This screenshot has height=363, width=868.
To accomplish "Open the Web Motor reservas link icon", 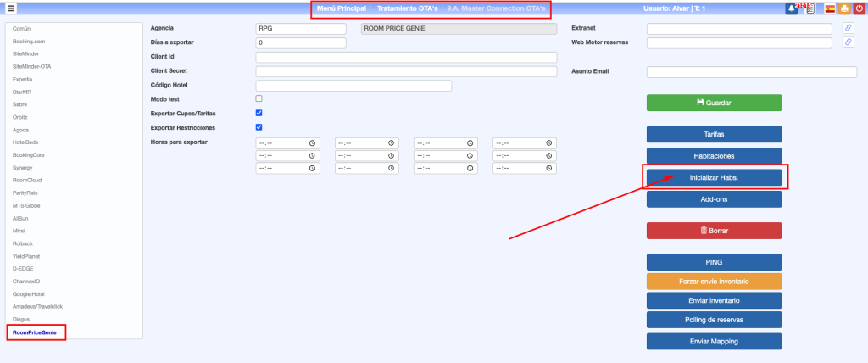I will pos(848,42).
